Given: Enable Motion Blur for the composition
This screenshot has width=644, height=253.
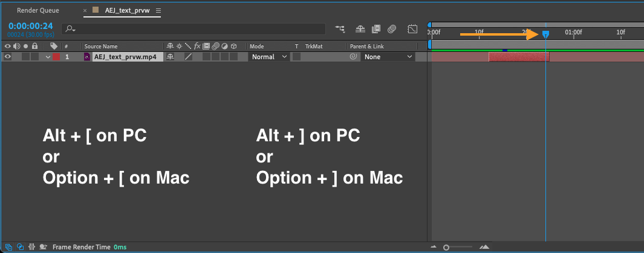Looking at the screenshot, I should click(x=392, y=29).
